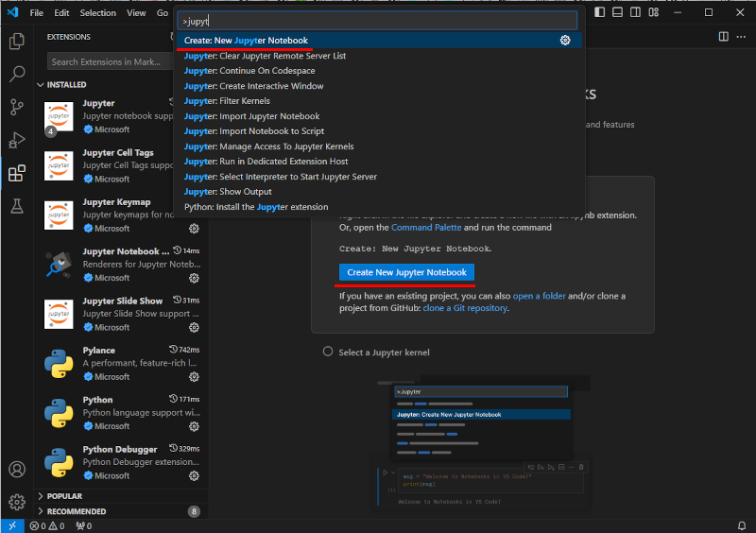
Task: Open the Python Debugger manage gear
Action: 194,476
